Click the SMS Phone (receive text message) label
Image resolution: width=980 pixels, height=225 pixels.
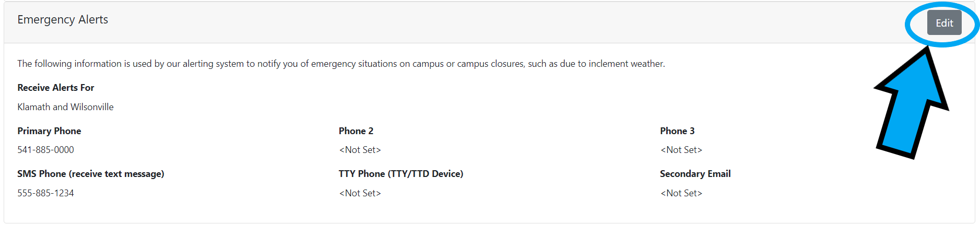91,174
